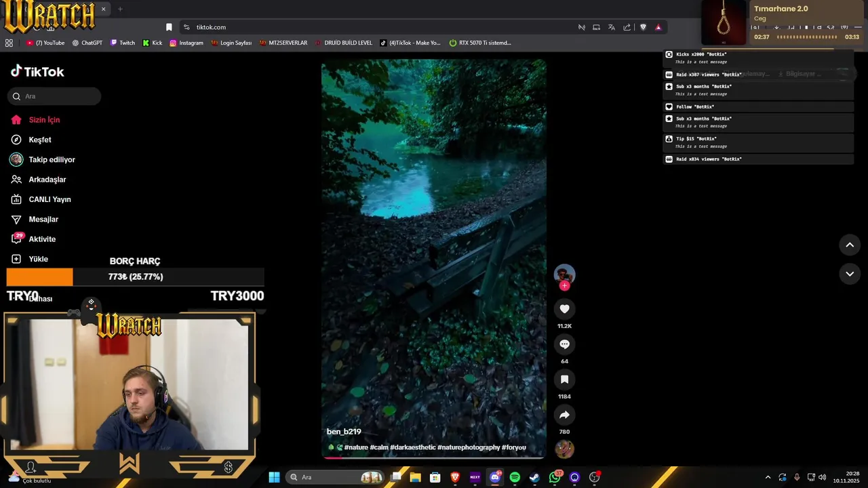Close the current browser tab

pos(103,9)
